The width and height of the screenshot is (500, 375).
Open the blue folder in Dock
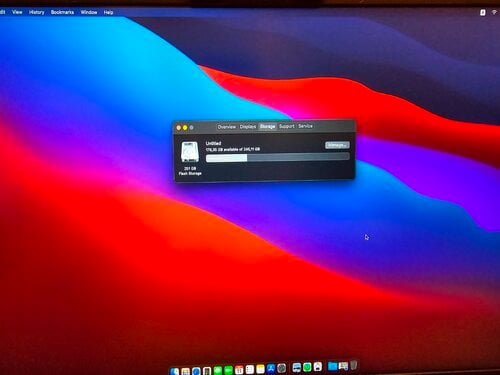(x=332, y=366)
